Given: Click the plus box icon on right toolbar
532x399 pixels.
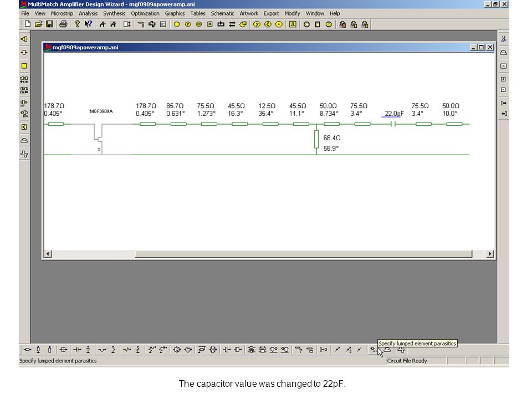Looking at the screenshot, I should [504, 79].
